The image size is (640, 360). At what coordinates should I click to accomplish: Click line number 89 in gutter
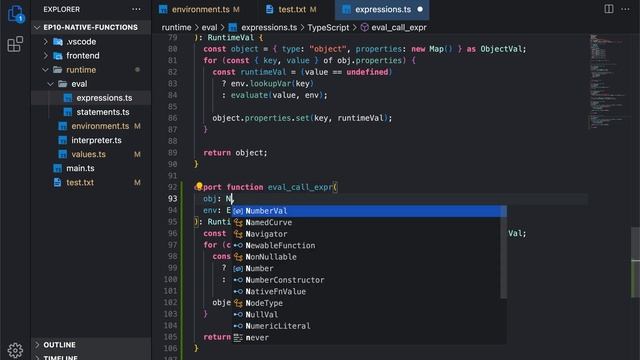173,153
